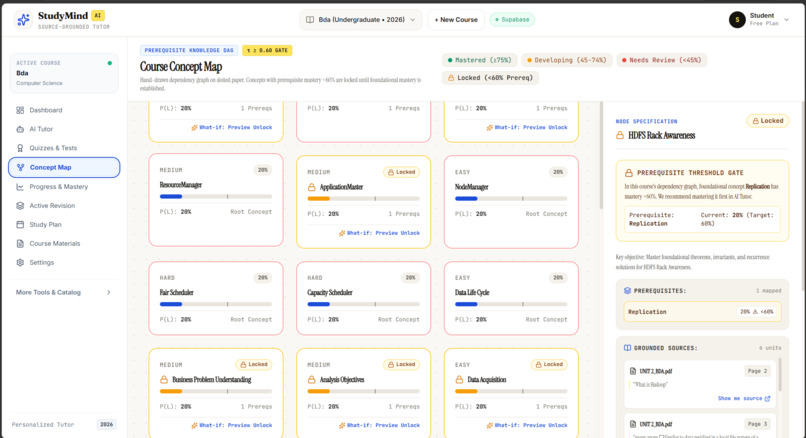This screenshot has height=438, width=806.
Task: Click the Needs Review (<45%) legend chip
Action: tap(662, 60)
